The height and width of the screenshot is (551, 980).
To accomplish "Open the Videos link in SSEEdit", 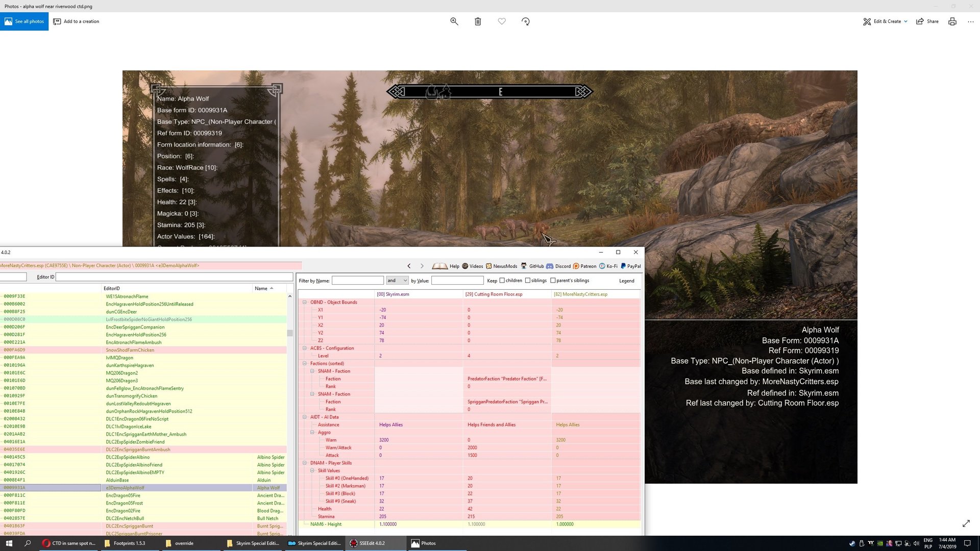I will point(472,266).
